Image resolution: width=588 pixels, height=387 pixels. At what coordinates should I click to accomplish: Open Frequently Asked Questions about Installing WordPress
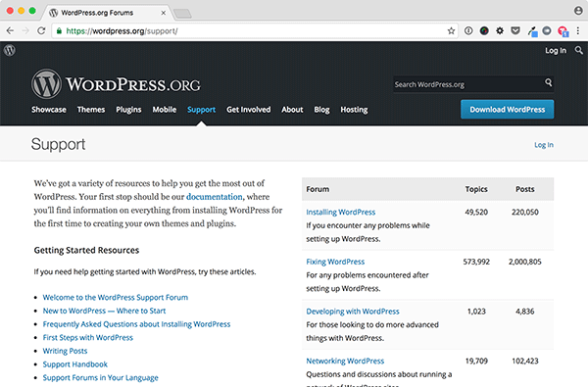coord(136,324)
